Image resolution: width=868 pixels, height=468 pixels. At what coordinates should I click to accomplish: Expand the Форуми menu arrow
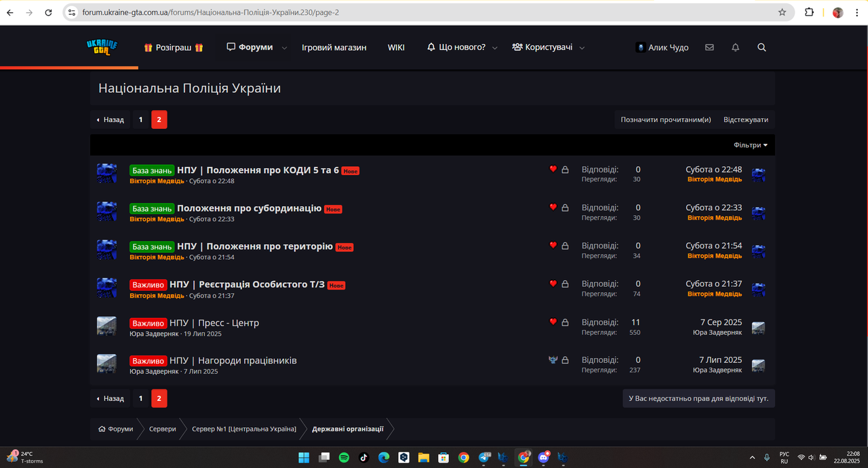[284, 48]
